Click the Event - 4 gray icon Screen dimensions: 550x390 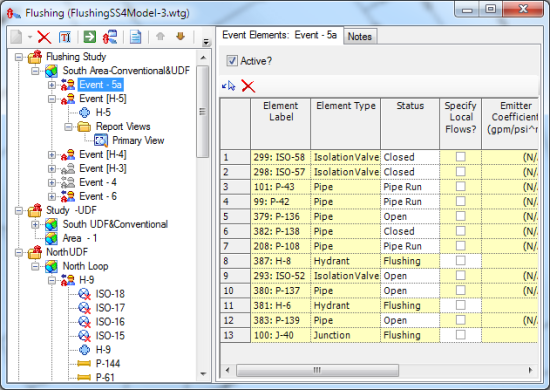pyautogui.click(x=68, y=182)
